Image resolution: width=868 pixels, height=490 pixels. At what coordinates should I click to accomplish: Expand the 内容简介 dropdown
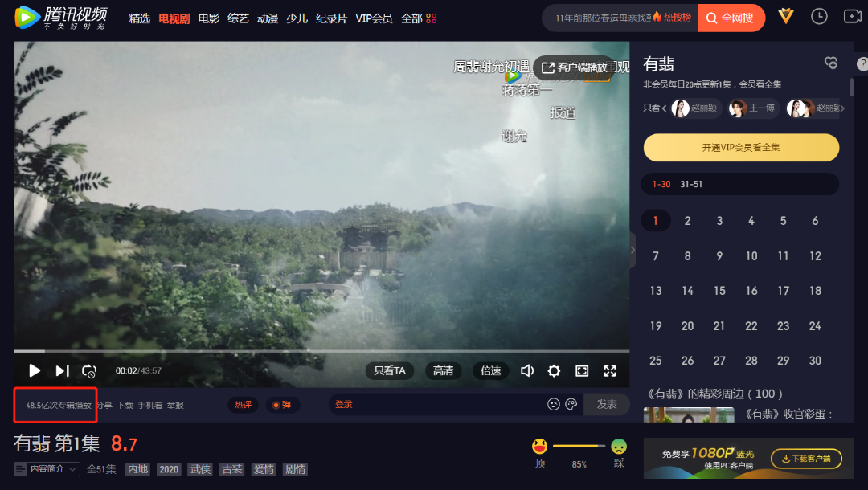[x=47, y=469]
